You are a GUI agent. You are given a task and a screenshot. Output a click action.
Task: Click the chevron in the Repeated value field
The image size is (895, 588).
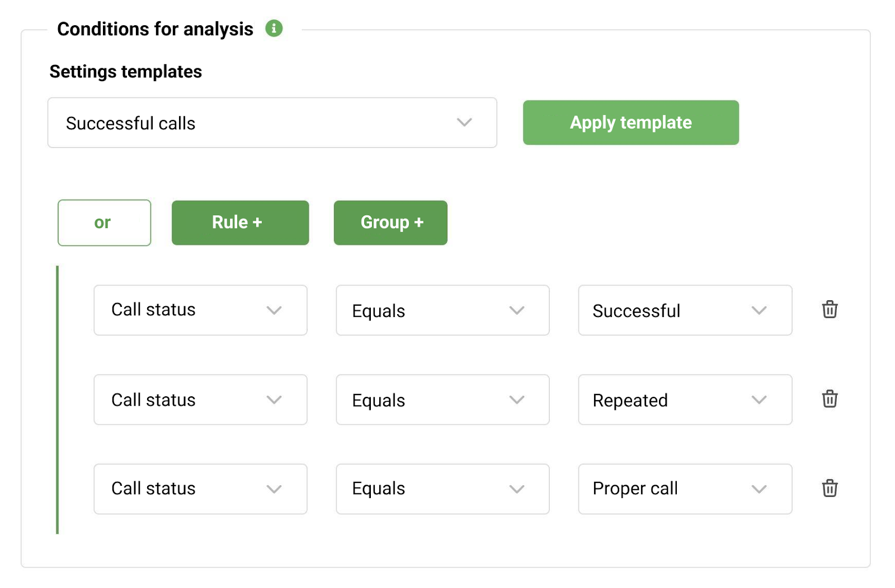coord(759,400)
